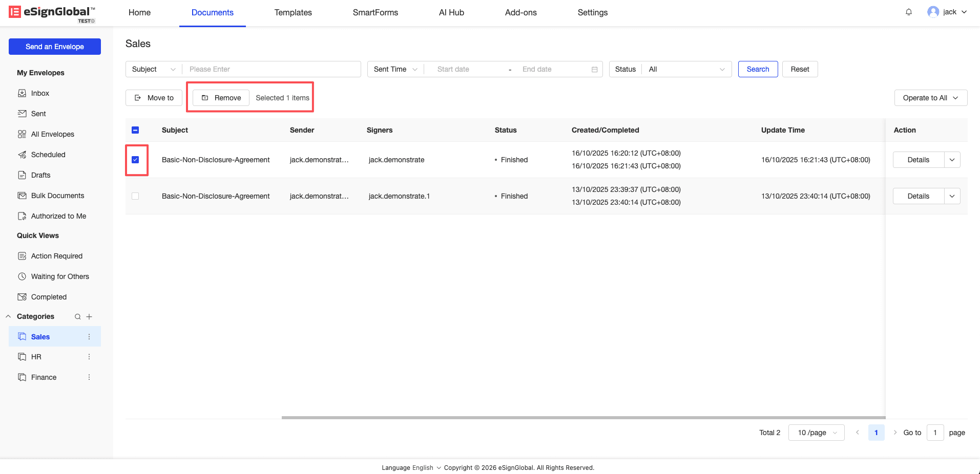The height and width of the screenshot is (474, 980).
Task: Click the Subject search input field
Action: pyautogui.click(x=272, y=69)
